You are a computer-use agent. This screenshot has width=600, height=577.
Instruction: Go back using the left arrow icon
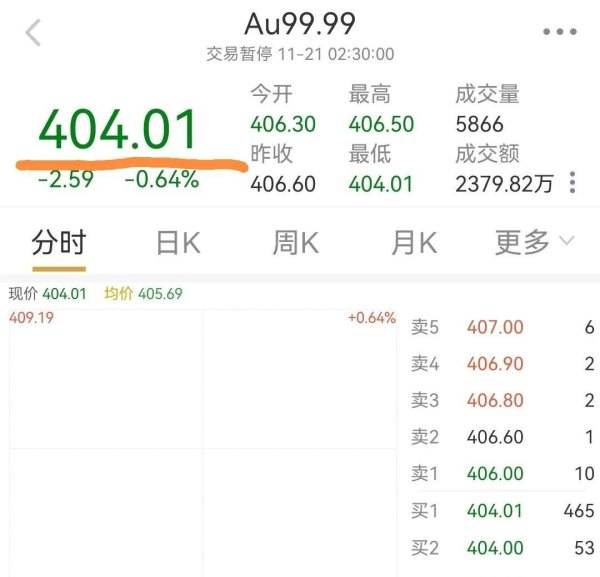[33, 33]
